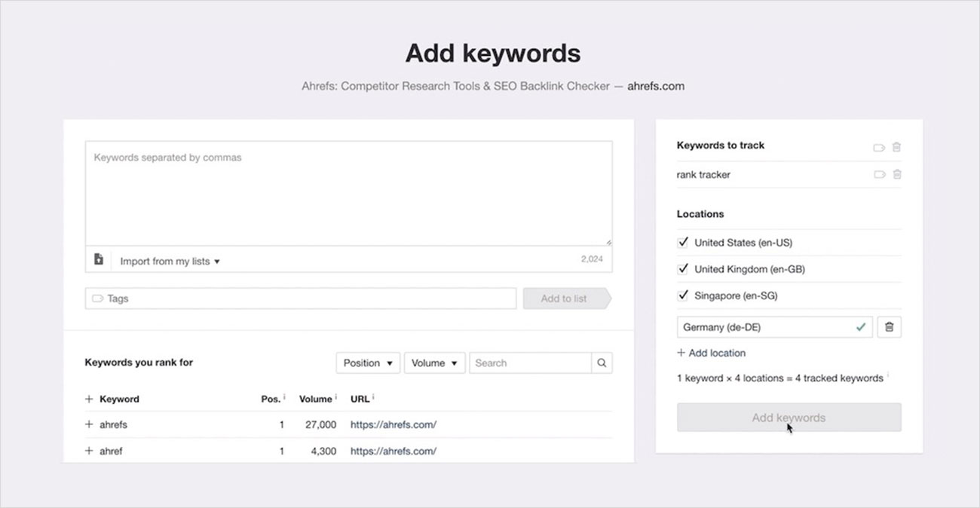The image size is (980, 508).
Task: Click into the 'Keywords separated by commas' text area
Action: click(348, 193)
